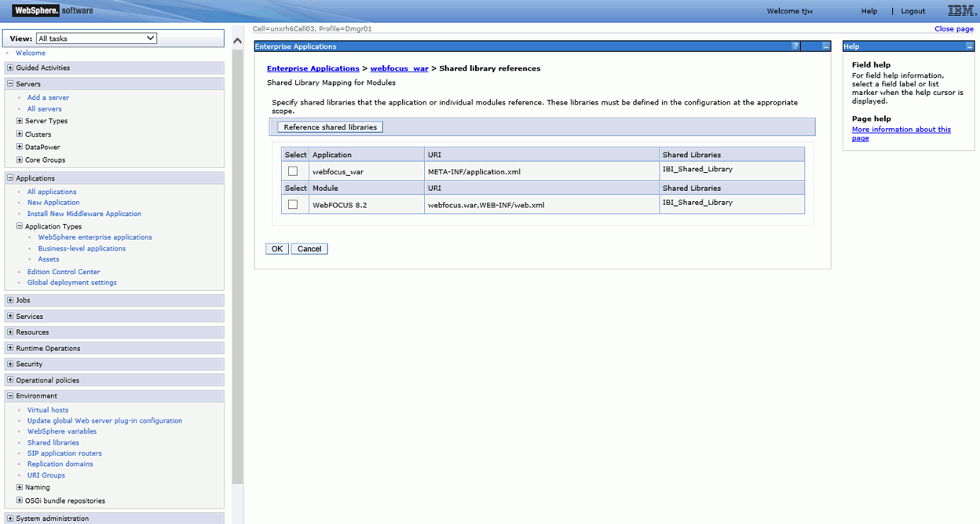Expand the Security section
The image size is (980, 524).
pos(10,364)
